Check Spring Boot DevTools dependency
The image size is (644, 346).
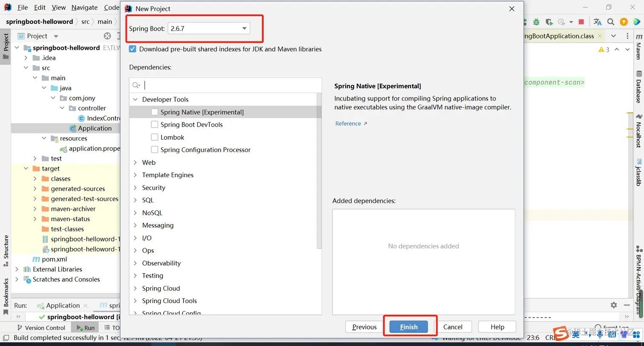tap(155, 124)
